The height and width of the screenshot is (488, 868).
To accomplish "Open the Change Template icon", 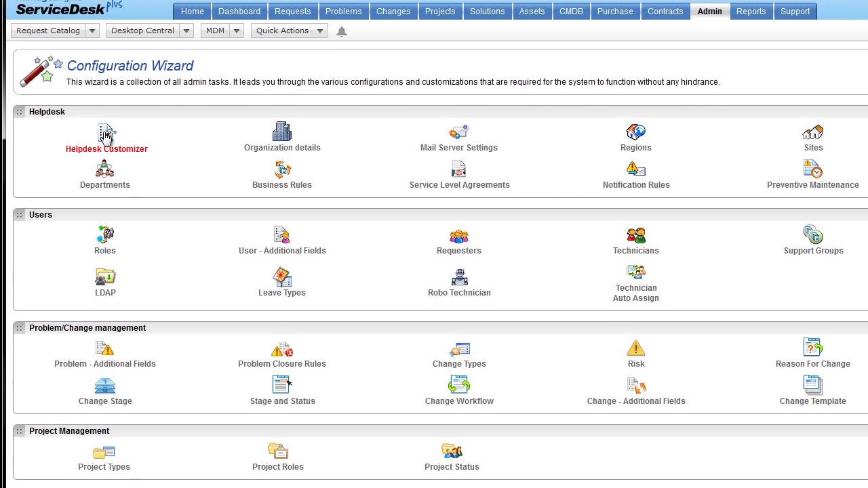I will (x=812, y=385).
